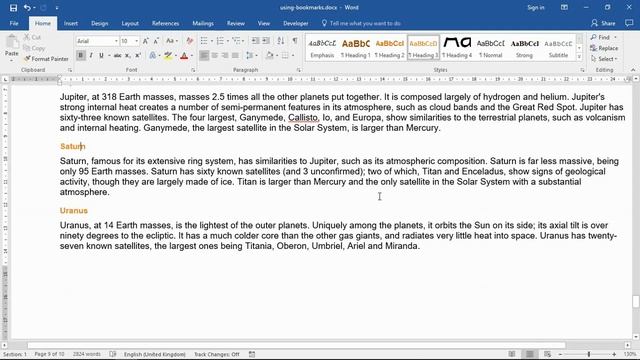Image resolution: width=640 pixels, height=360 pixels.
Task: Click the Undo arrow icon
Action: pos(27,8)
